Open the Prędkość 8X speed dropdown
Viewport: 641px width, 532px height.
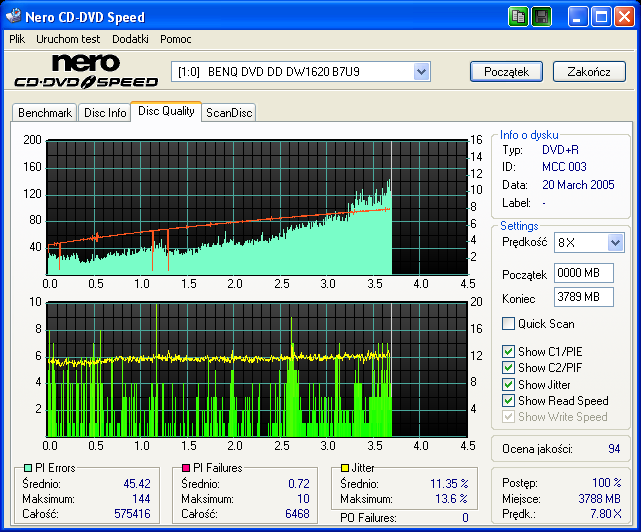615,242
